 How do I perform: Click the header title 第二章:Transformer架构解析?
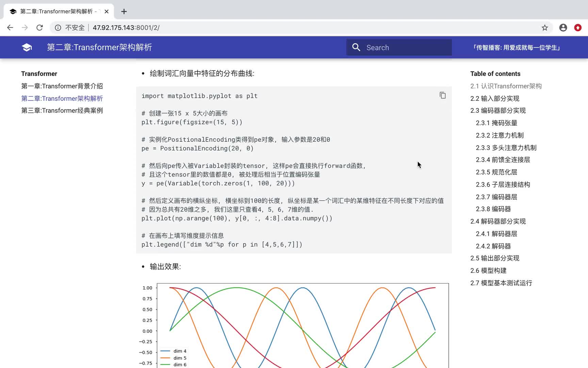[99, 47]
